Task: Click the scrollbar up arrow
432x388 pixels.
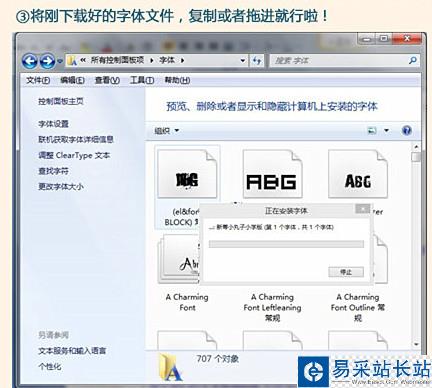Action: 416,147
